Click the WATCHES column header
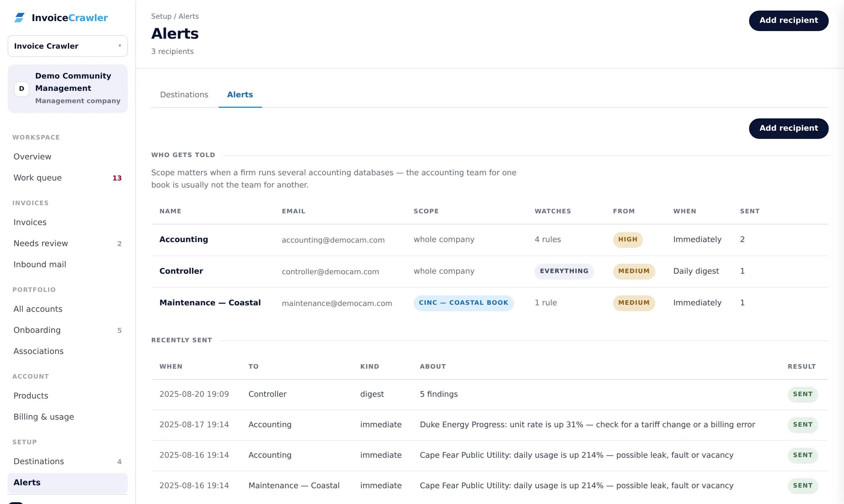The width and height of the screenshot is (844, 504). 553,211
